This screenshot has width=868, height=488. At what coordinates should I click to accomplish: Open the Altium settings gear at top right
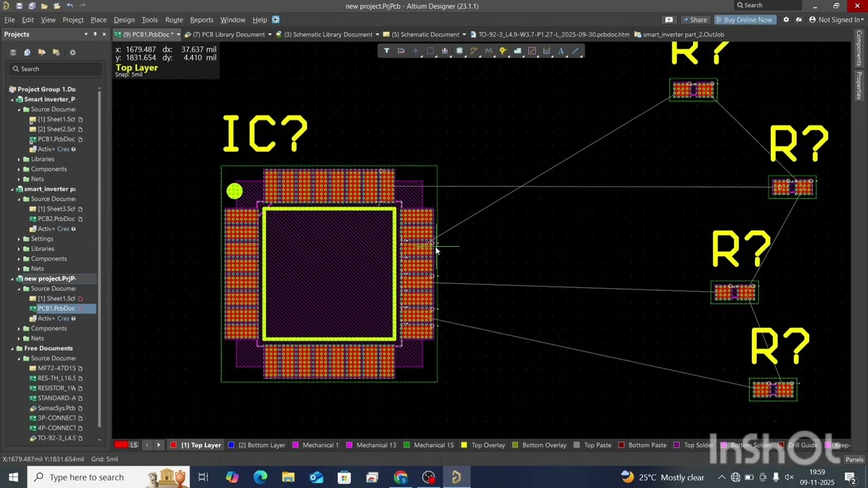click(786, 20)
